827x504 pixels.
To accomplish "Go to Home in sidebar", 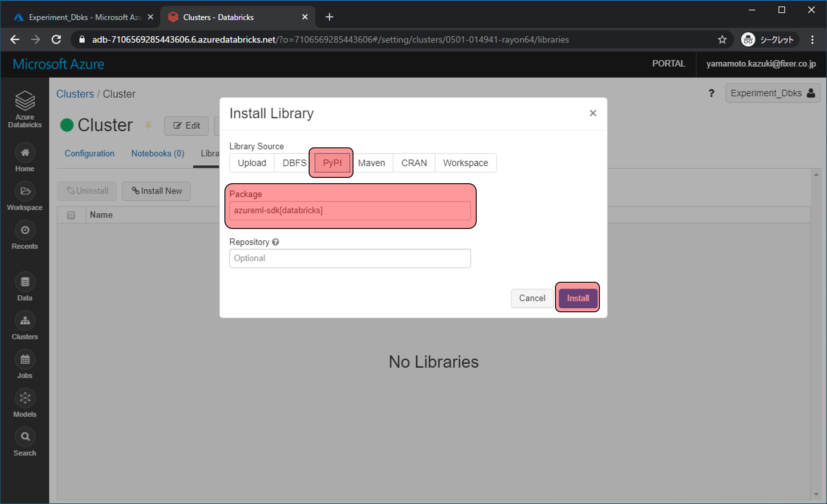I will pyautogui.click(x=25, y=158).
